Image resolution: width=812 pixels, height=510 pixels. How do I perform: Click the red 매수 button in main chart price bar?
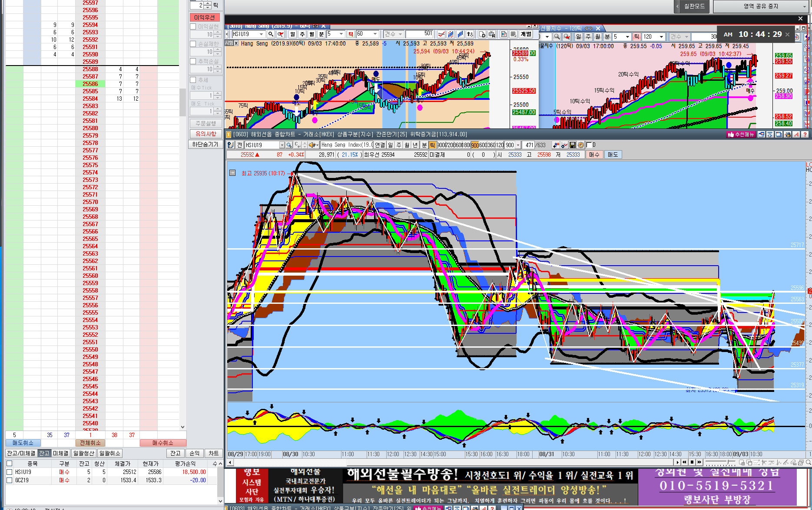pos(594,155)
